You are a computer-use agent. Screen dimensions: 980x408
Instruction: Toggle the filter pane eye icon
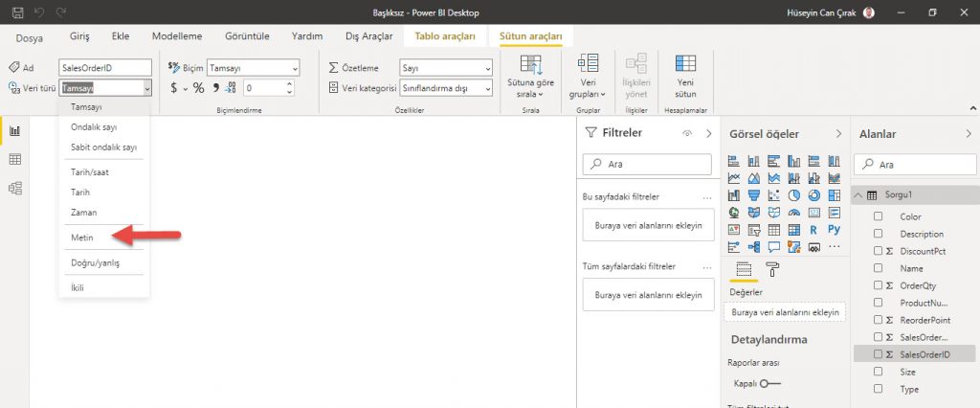687,133
